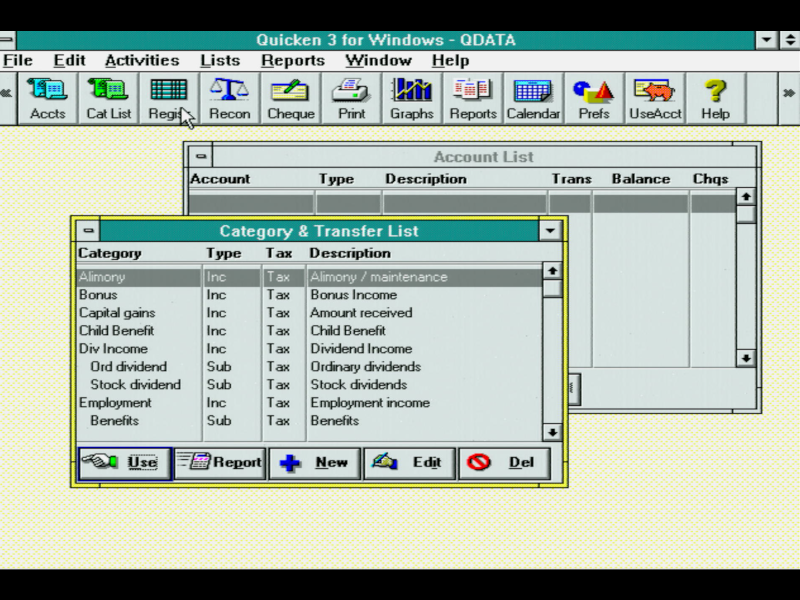The width and height of the screenshot is (800, 600).
Task: Click Category & Transfer List title bar
Action: pos(319,231)
